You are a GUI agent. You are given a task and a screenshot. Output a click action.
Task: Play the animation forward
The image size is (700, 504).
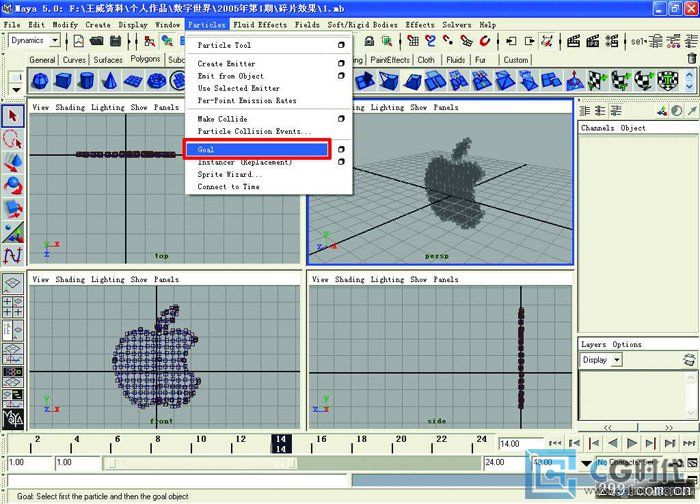632,443
